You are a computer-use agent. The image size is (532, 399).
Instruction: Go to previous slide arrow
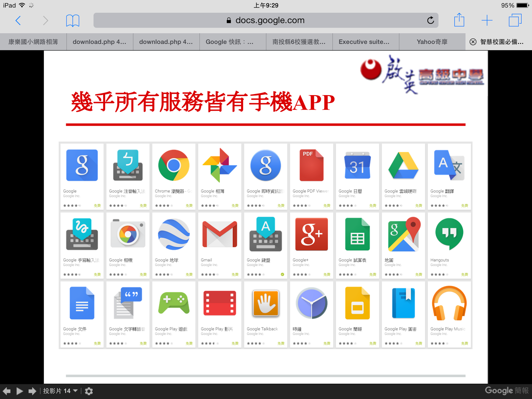pos(7,391)
